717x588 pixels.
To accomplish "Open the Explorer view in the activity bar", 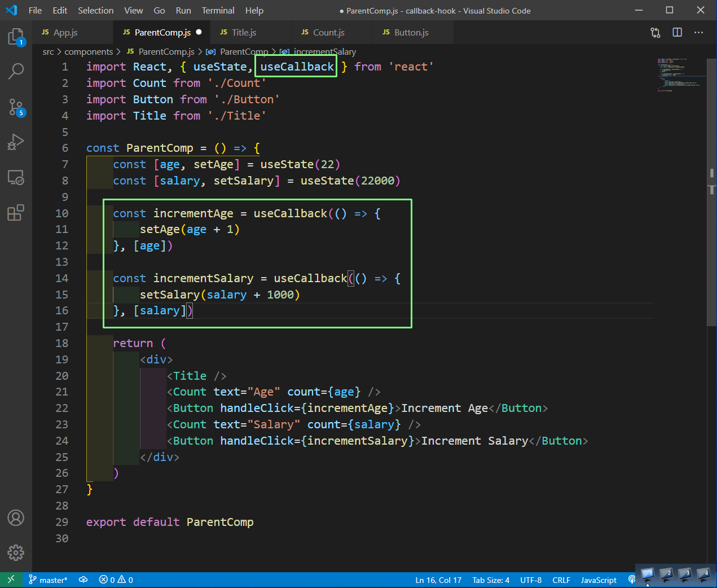I will [x=16, y=37].
